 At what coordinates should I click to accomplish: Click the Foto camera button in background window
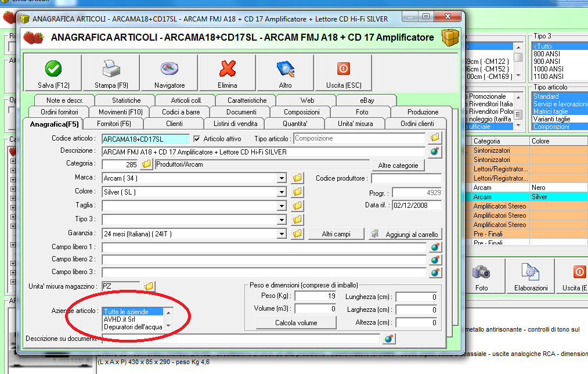(481, 277)
